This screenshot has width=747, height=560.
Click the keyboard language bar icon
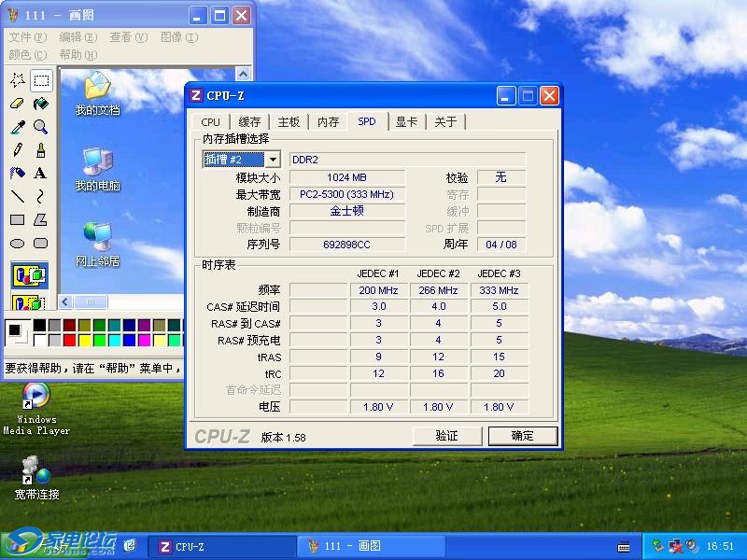click(x=624, y=547)
